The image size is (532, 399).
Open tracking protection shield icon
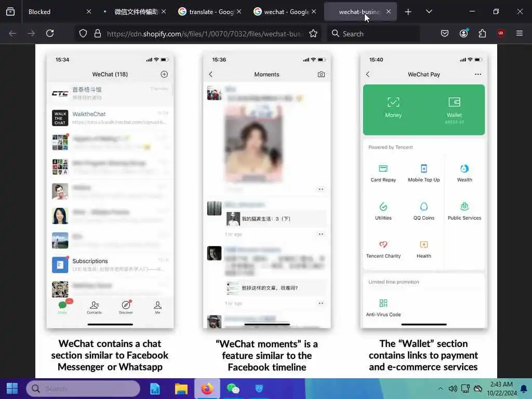83,33
